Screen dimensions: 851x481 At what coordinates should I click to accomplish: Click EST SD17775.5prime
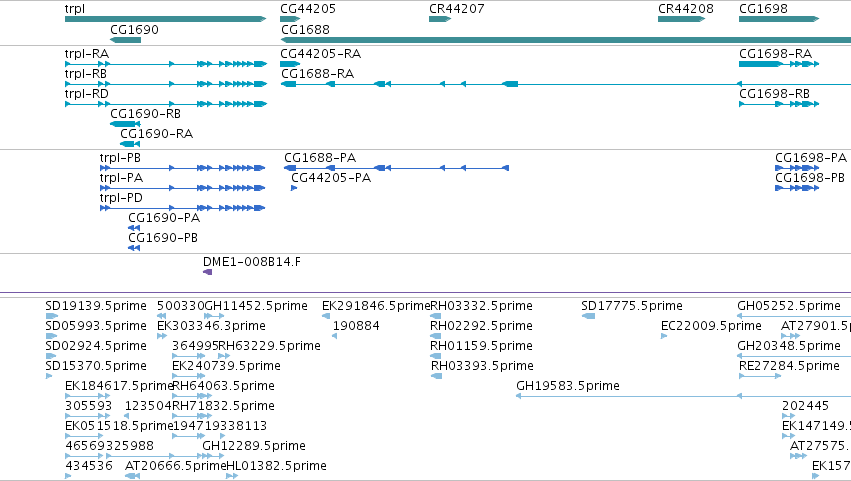(x=588, y=316)
